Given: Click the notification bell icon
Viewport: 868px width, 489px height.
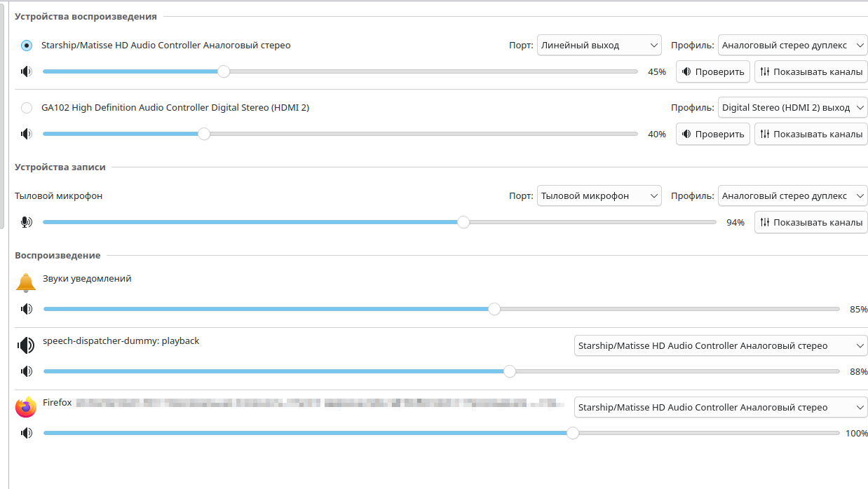Looking at the screenshot, I should [26, 282].
